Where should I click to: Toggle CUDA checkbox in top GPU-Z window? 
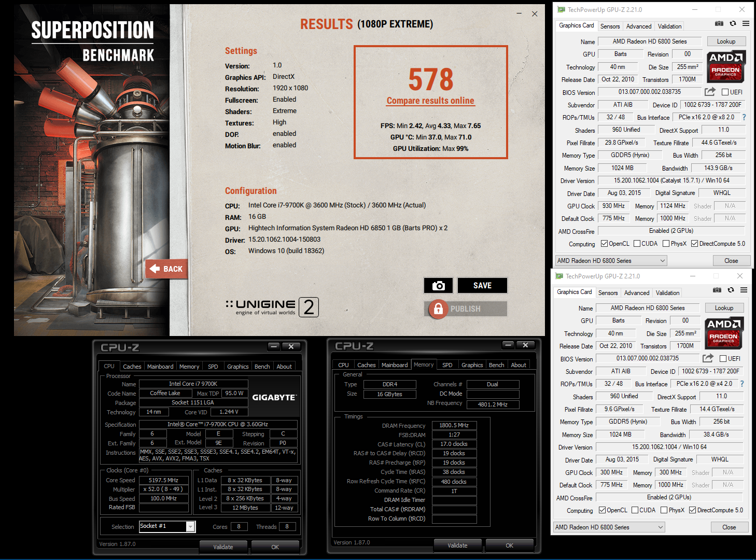click(x=637, y=244)
